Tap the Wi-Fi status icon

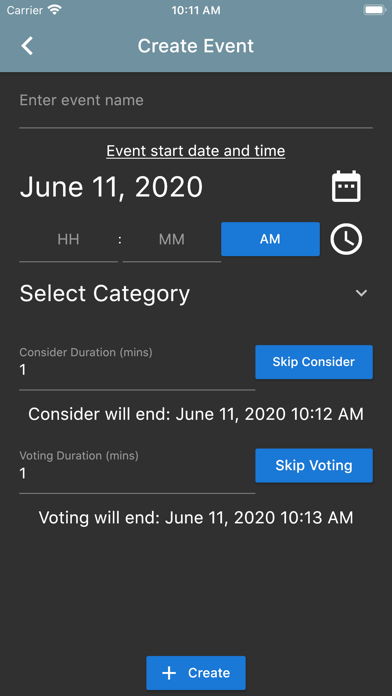55,10
